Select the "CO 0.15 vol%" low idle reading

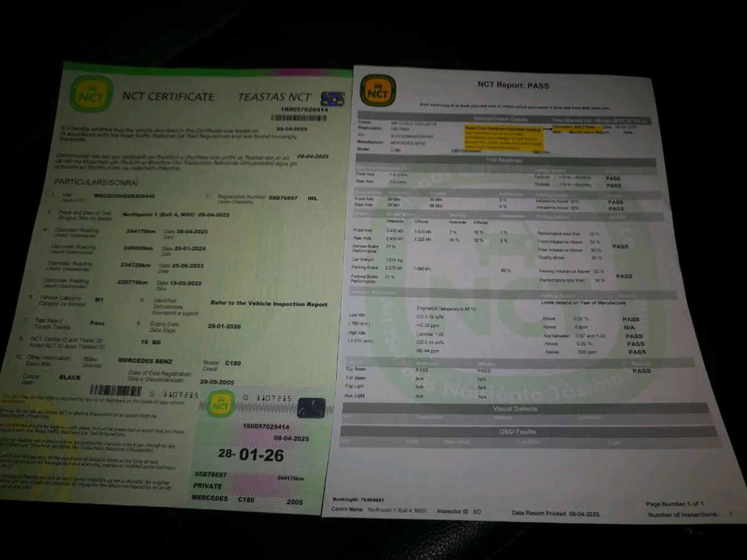(430, 317)
